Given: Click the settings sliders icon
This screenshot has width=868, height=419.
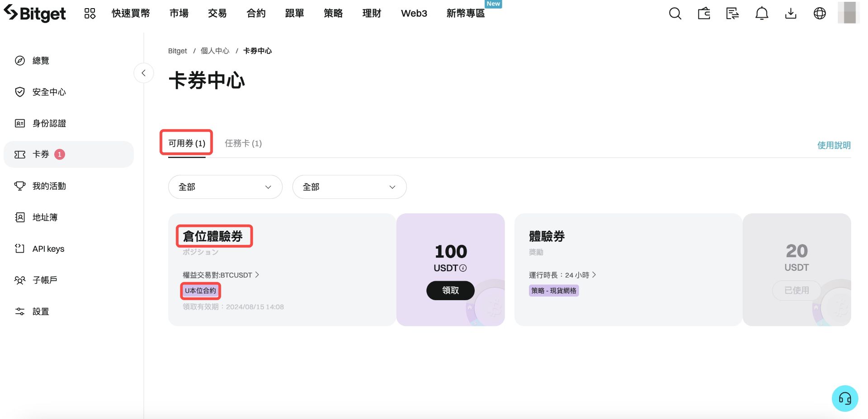Looking at the screenshot, I should coord(20,311).
